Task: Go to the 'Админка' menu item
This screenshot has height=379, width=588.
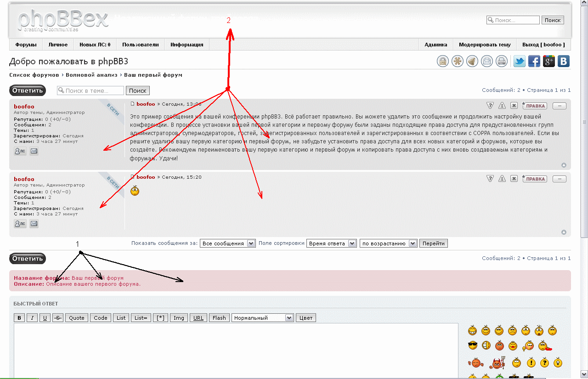Action: 435,45
